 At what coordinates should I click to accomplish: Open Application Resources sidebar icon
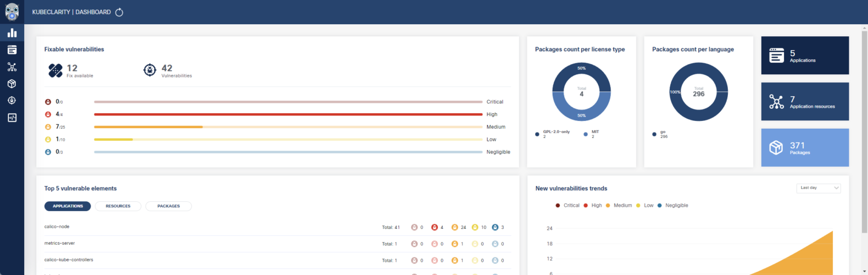[12, 67]
